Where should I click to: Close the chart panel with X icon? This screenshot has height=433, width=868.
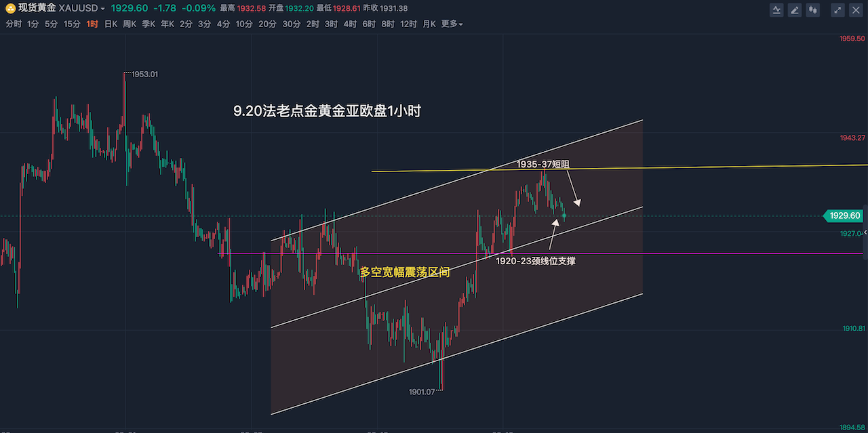(856, 9)
